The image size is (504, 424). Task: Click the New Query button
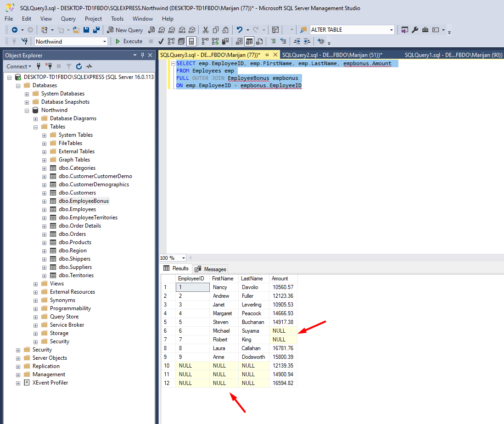[125, 30]
